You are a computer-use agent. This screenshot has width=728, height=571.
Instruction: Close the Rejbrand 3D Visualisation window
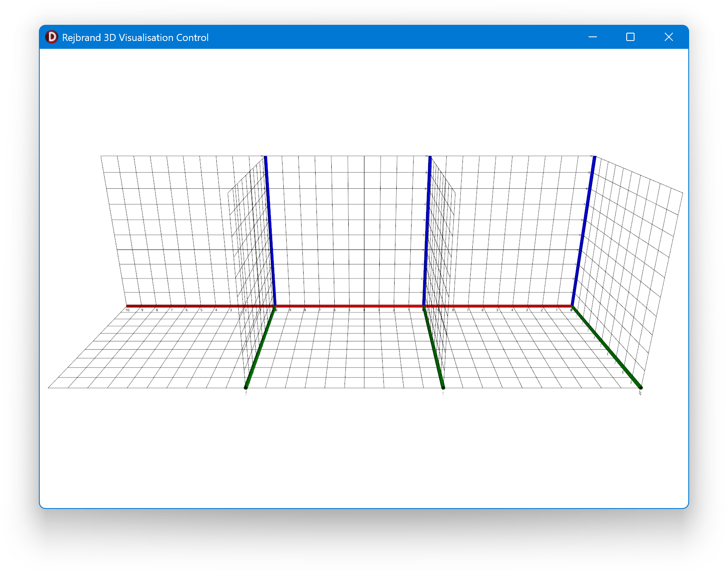pos(668,37)
